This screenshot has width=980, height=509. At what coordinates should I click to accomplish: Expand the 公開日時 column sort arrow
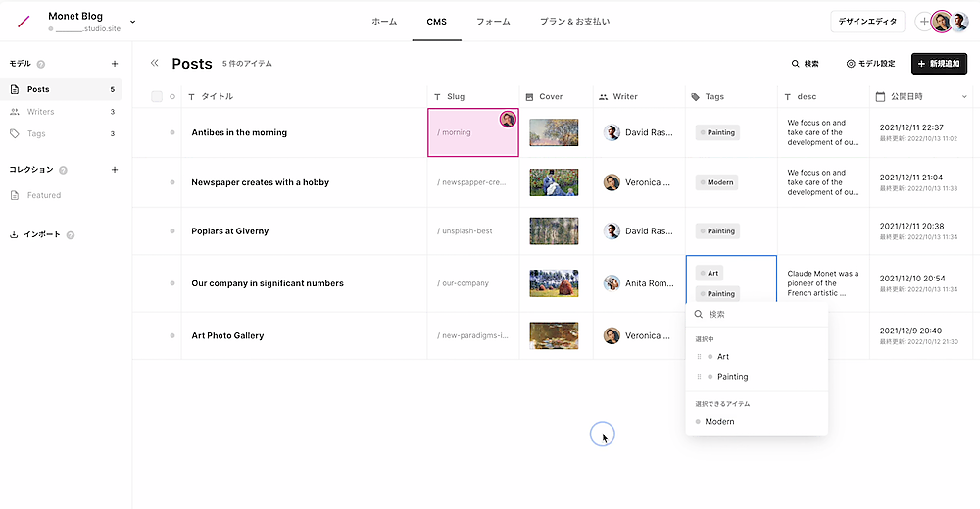[964, 97]
